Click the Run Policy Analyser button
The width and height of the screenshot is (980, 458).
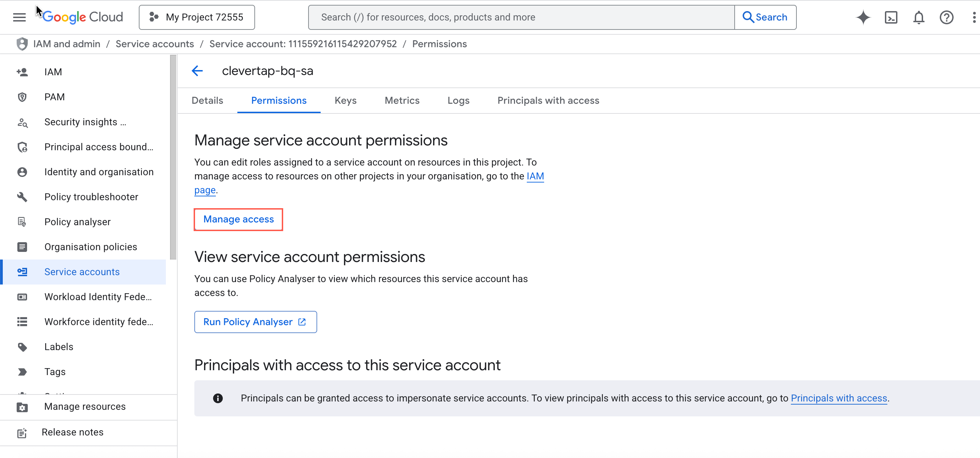[x=255, y=322]
